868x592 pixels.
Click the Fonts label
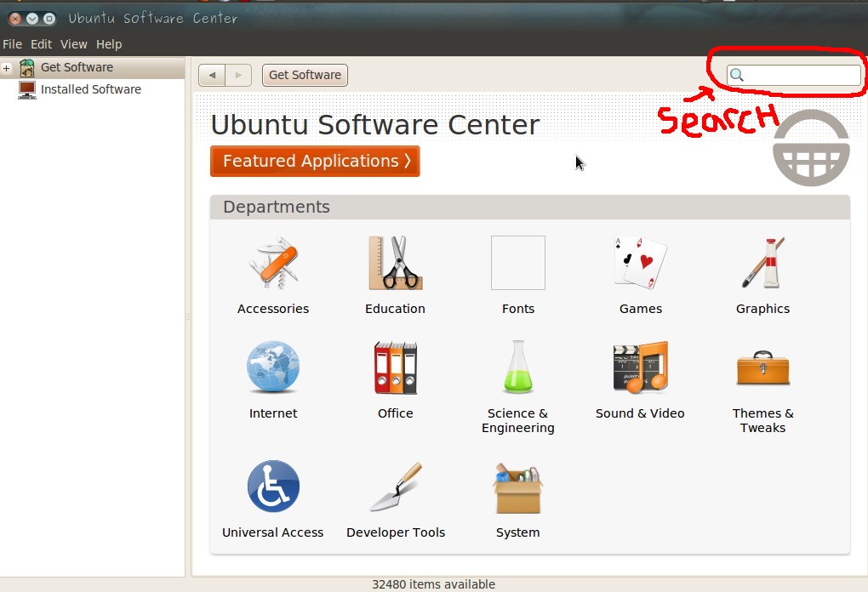tap(518, 309)
